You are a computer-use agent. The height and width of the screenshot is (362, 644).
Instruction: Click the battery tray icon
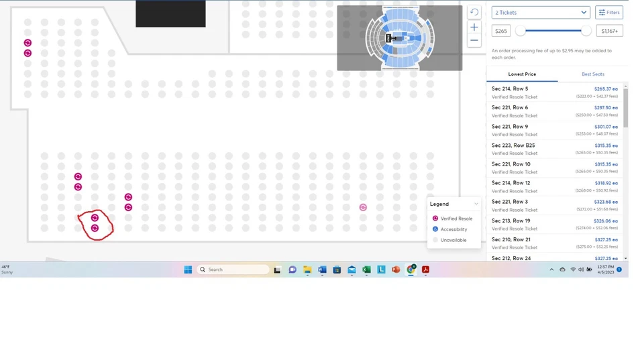click(590, 269)
